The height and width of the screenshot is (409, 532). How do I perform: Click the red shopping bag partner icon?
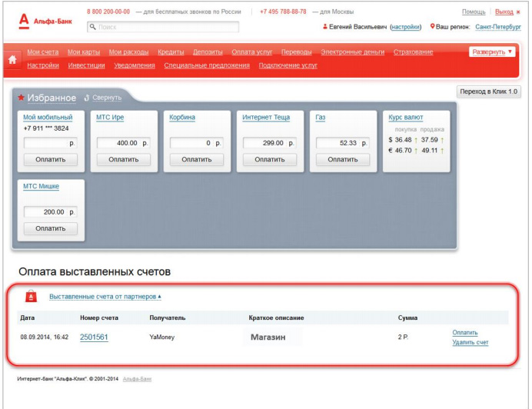pos(31,296)
